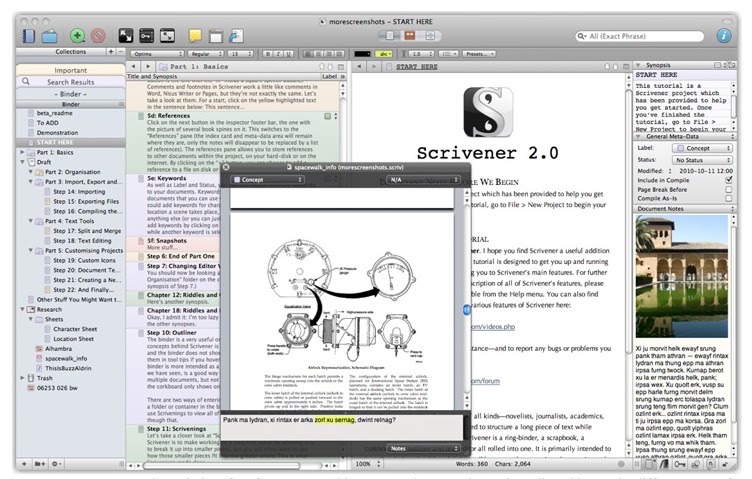The image size is (752, 479).
Task: Open the blue Inspector info button
Action: [724, 35]
